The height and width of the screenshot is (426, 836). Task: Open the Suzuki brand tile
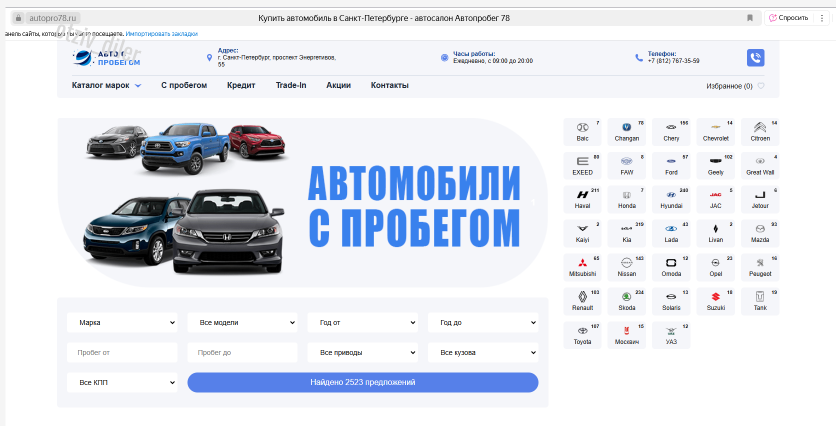[716, 301]
